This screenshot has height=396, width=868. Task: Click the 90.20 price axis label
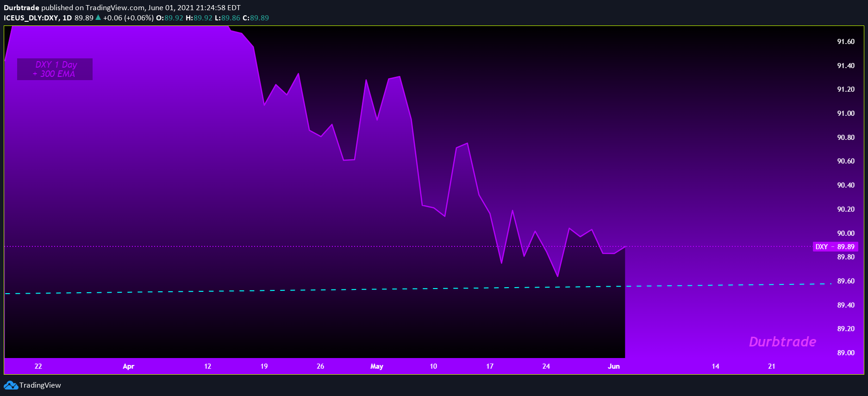846,209
